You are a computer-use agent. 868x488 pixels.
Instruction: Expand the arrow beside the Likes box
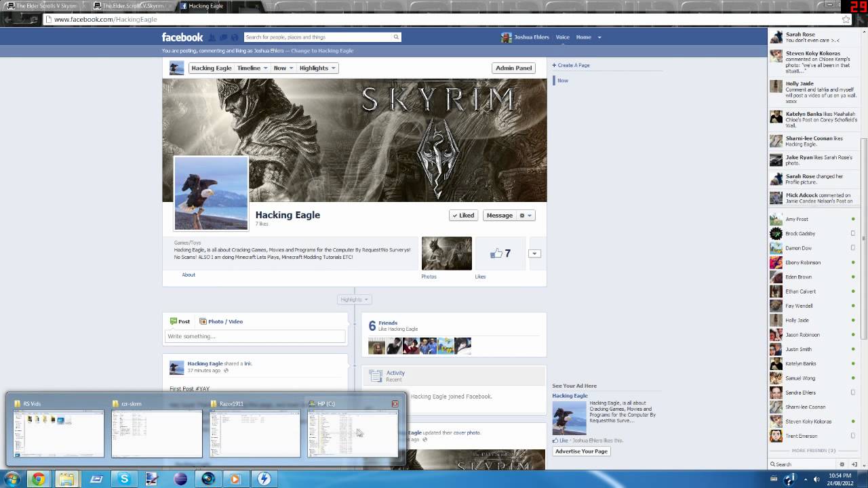[x=534, y=253]
